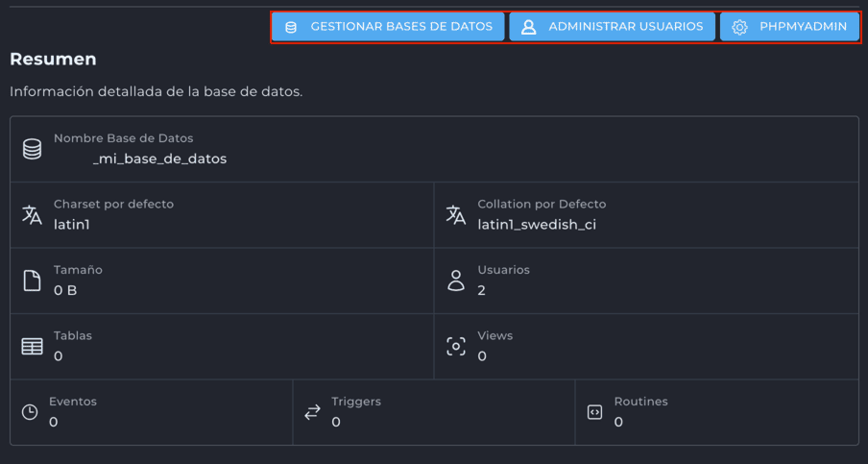This screenshot has height=464, width=868.
Task: Click the translate icon next to Charset por defecto
Action: pos(32,215)
